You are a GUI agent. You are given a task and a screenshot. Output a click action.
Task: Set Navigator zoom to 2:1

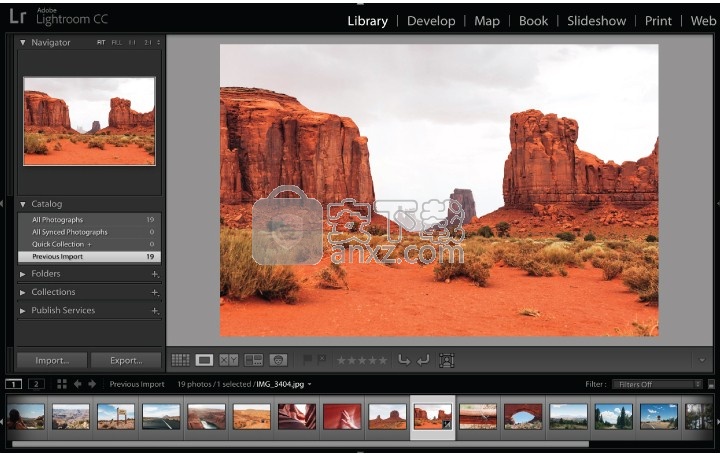point(147,42)
